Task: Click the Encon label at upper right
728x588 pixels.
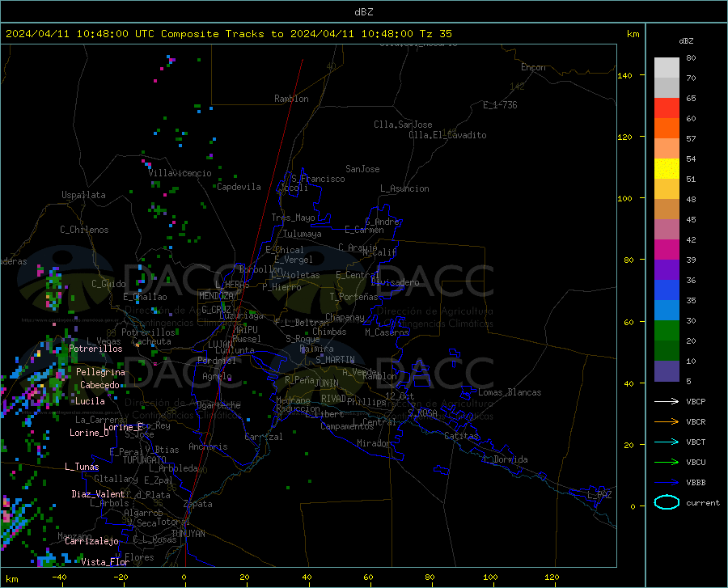Action: tap(533, 67)
